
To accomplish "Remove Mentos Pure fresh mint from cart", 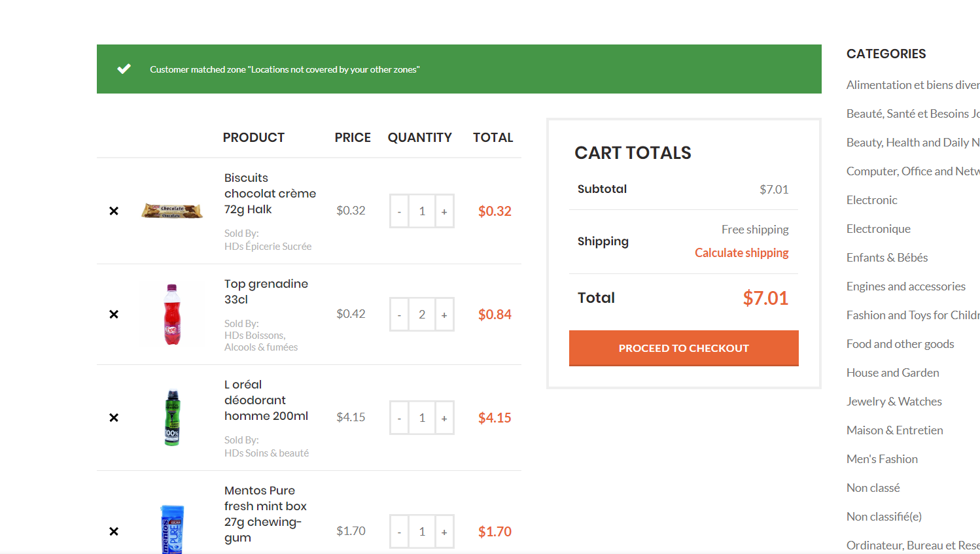I will point(114,531).
